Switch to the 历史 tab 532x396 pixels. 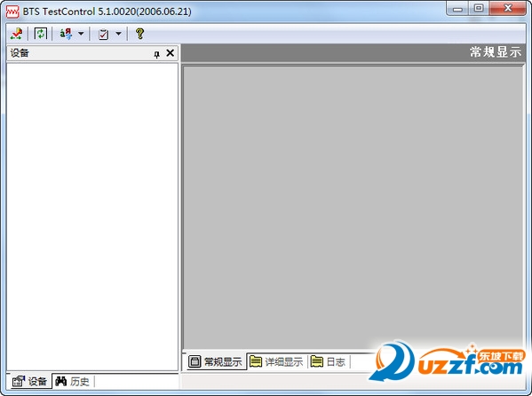72,382
